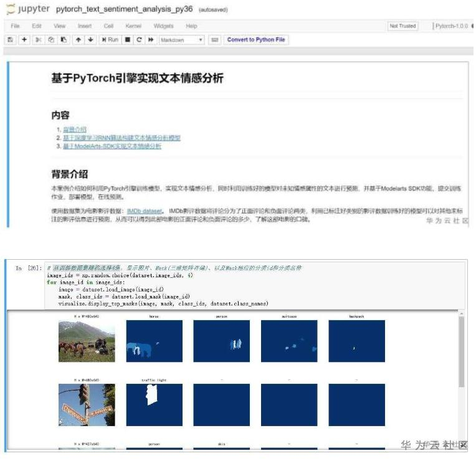Rename notebook pytorch_text_sentiment_analysis_py36

point(124,9)
